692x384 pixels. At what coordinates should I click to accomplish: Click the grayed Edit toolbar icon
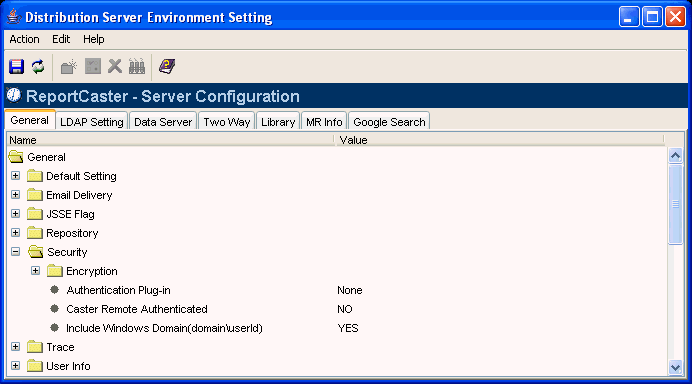point(93,66)
